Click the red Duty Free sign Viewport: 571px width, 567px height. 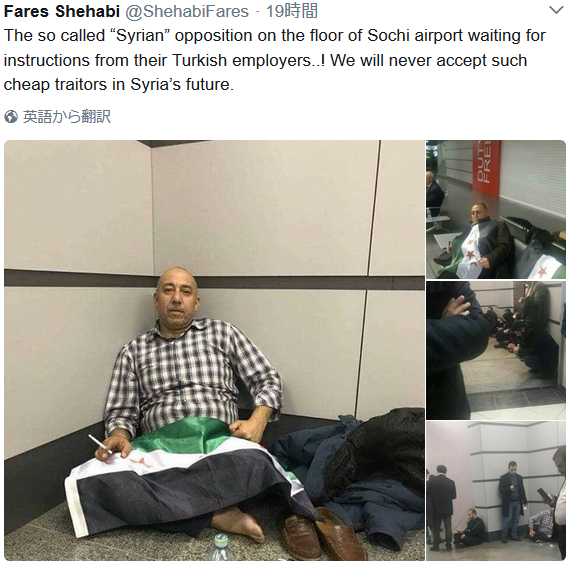[x=487, y=168]
